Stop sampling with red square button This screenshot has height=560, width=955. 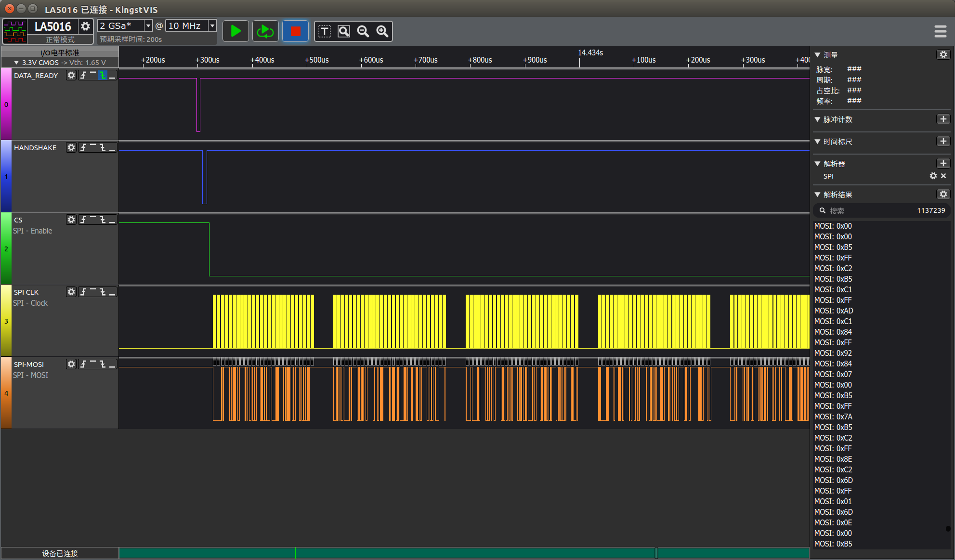(295, 31)
